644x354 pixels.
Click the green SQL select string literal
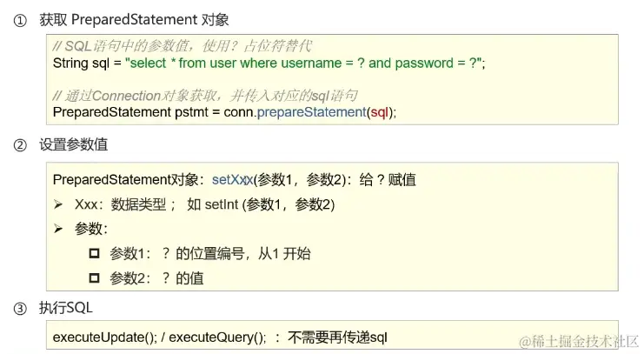[x=303, y=63]
